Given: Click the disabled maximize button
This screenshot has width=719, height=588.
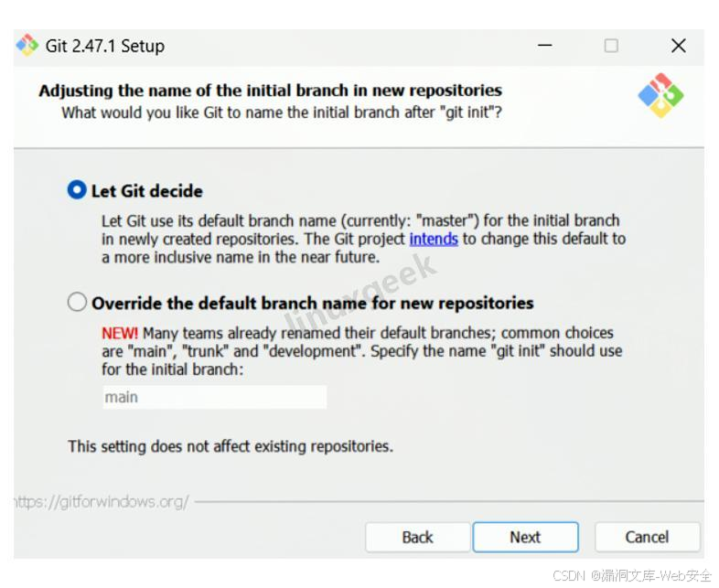Looking at the screenshot, I should pyautogui.click(x=611, y=46).
